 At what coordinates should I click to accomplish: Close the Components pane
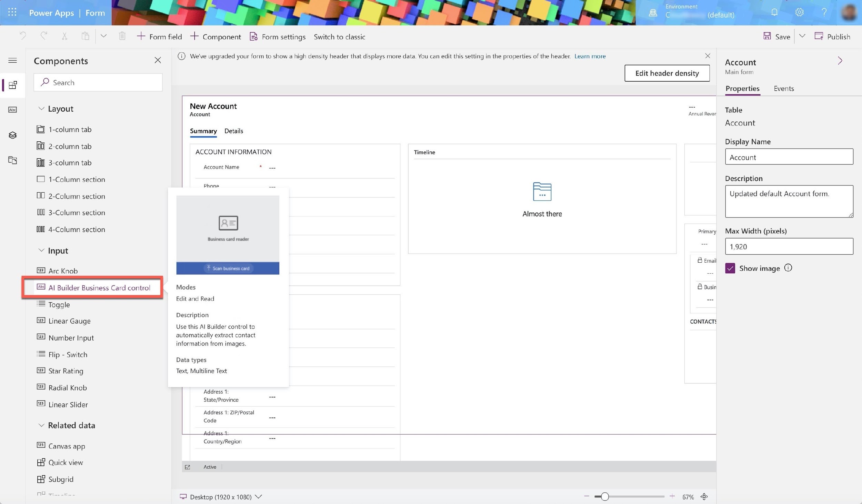point(158,60)
